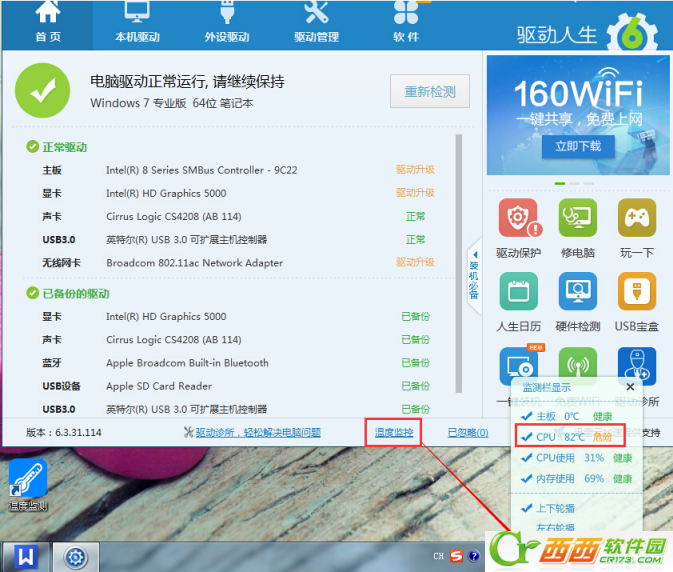This screenshot has height=572, width=673.
Task: Open the gear taskbar application icon
Action: pos(76,557)
